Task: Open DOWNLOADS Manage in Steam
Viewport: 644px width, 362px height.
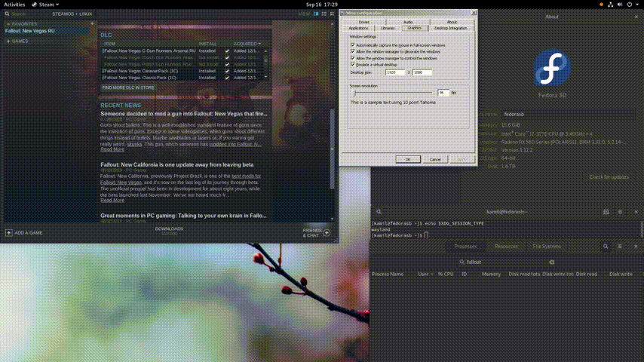Action: click(169, 231)
